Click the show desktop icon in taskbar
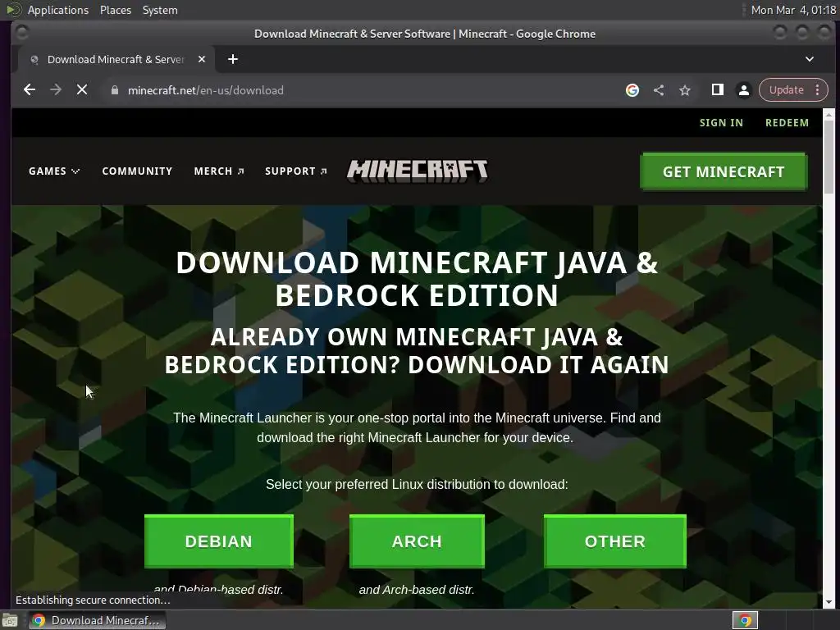The width and height of the screenshot is (840, 630). 10,620
